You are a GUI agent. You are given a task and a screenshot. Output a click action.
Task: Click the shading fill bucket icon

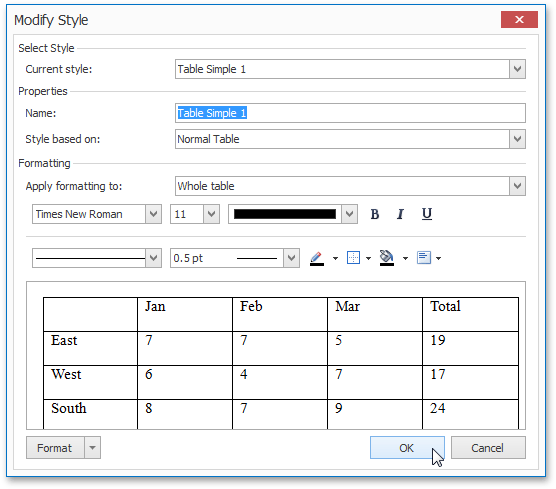[387, 258]
